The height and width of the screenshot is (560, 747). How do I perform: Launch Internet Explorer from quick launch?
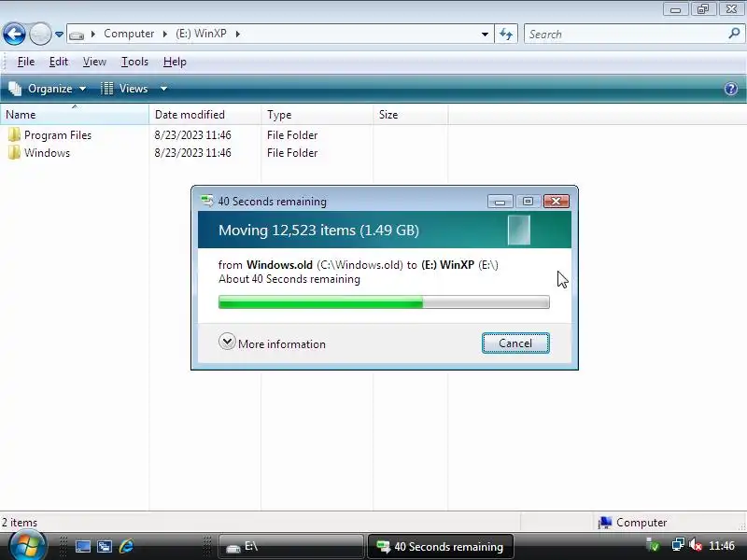point(126,546)
